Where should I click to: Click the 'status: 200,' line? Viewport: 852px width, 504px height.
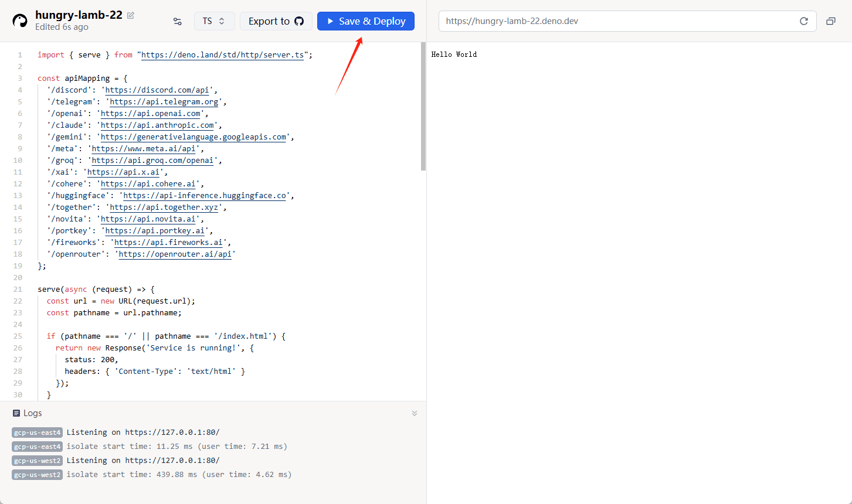tap(91, 359)
